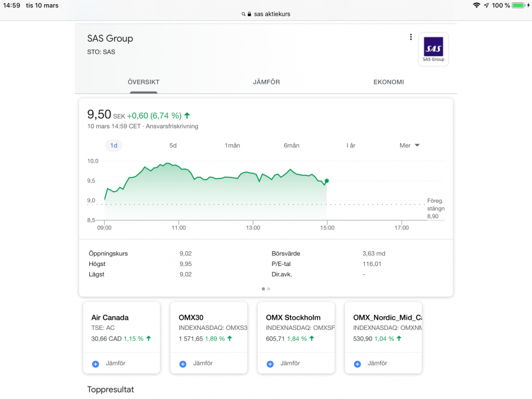Click the second pagination dot below stats
This screenshot has width=532, height=399.
[x=269, y=289]
